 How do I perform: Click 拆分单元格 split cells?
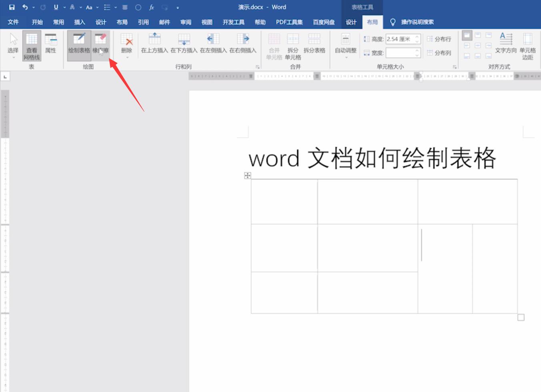click(x=293, y=46)
